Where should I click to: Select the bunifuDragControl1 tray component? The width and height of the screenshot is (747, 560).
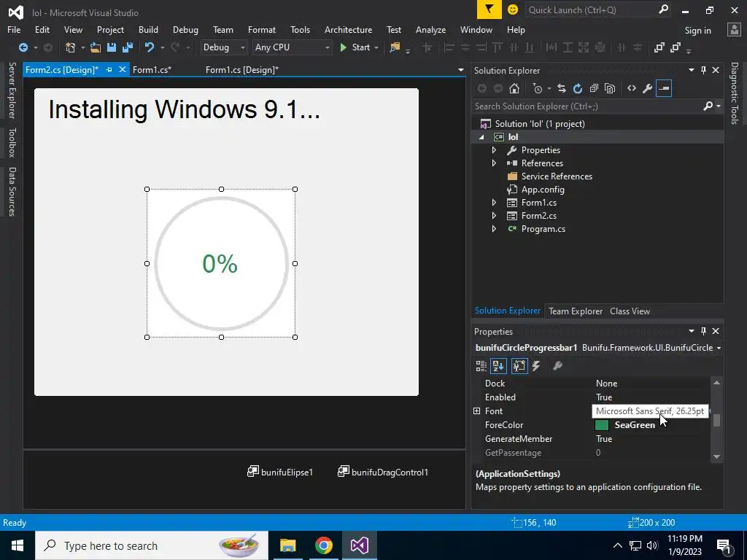point(383,472)
